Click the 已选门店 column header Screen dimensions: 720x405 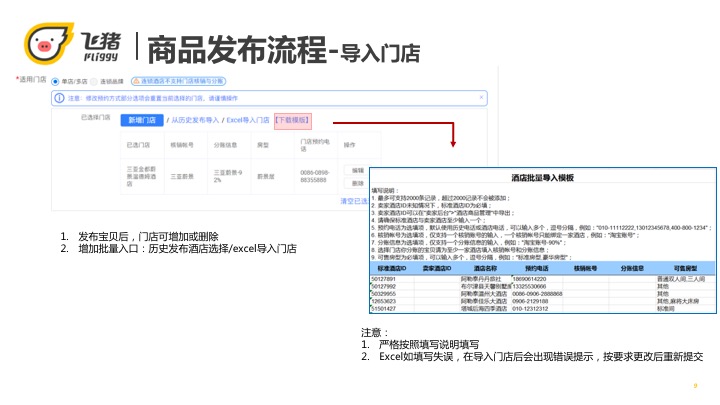pyautogui.click(x=138, y=145)
